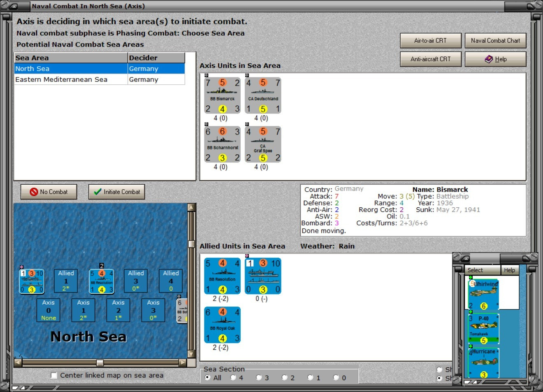Select the P-40 Tomahawk aircraft counter
Viewport: 543px width, 392px height.
[484, 329]
